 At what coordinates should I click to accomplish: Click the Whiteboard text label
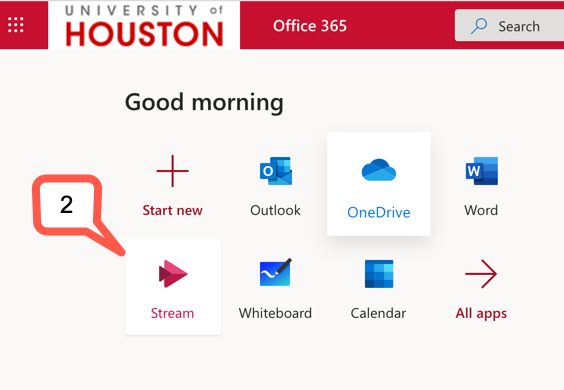276,313
